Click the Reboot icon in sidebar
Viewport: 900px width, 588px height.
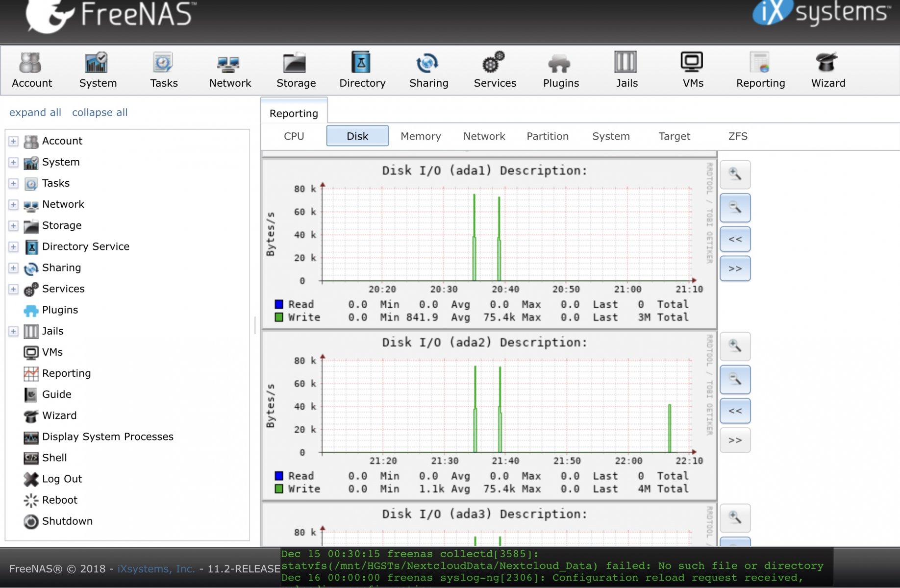[31, 500]
